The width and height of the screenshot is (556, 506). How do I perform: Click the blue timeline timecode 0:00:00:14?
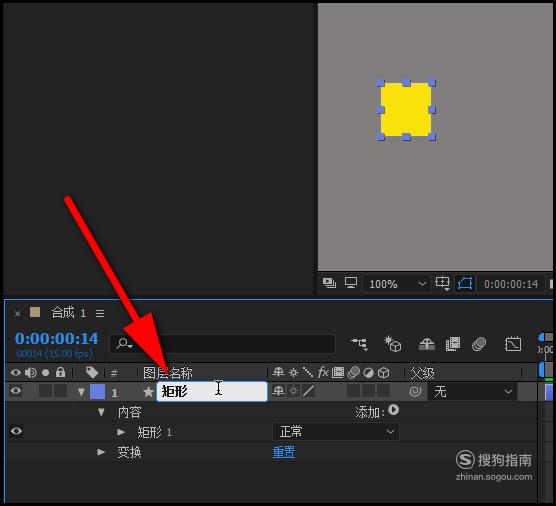(56, 339)
